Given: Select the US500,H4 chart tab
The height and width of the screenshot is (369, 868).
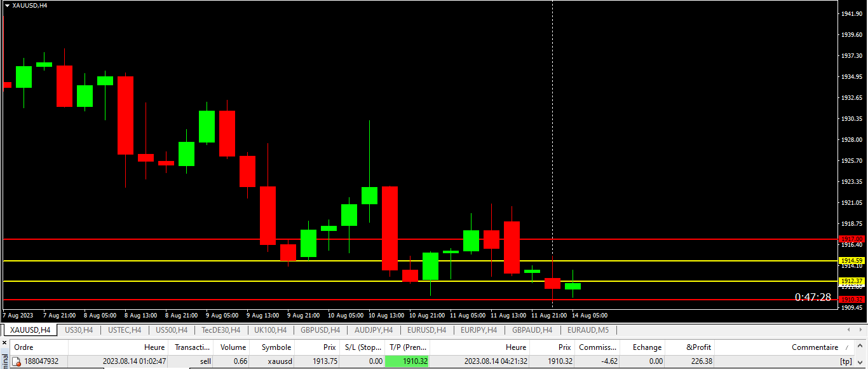Looking at the screenshot, I should pos(171,330).
